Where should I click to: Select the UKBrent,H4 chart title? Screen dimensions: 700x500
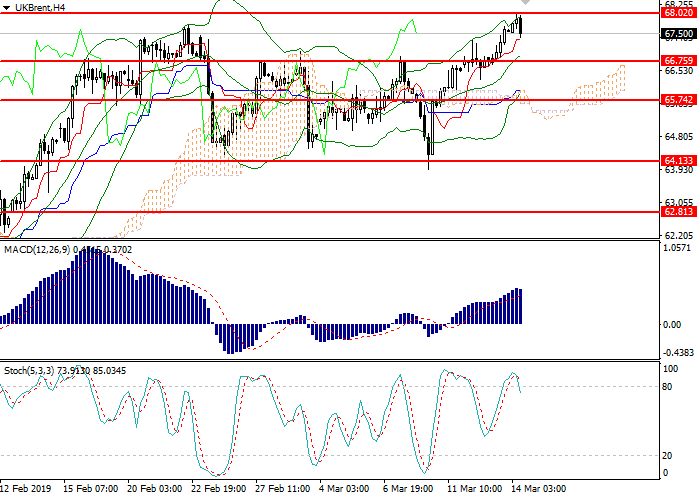[x=40, y=8]
